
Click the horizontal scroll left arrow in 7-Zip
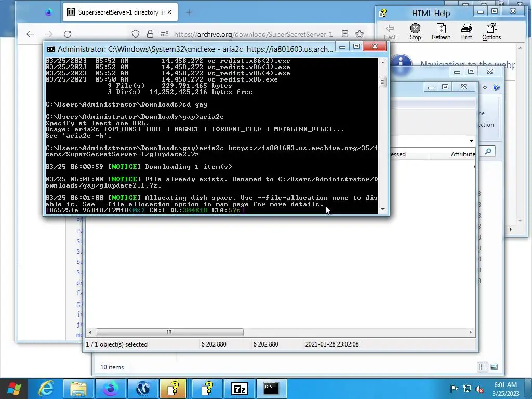(x=90, y=332)
